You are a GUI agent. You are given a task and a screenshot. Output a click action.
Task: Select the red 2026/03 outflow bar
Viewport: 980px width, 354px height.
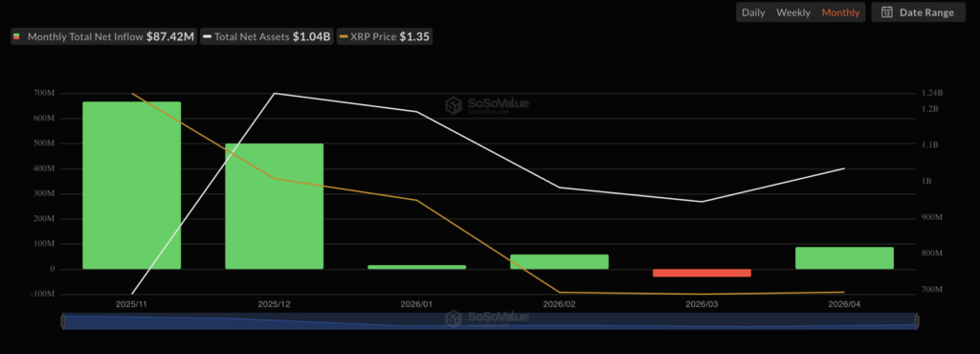pyautogui.click(x=702, y=273)
